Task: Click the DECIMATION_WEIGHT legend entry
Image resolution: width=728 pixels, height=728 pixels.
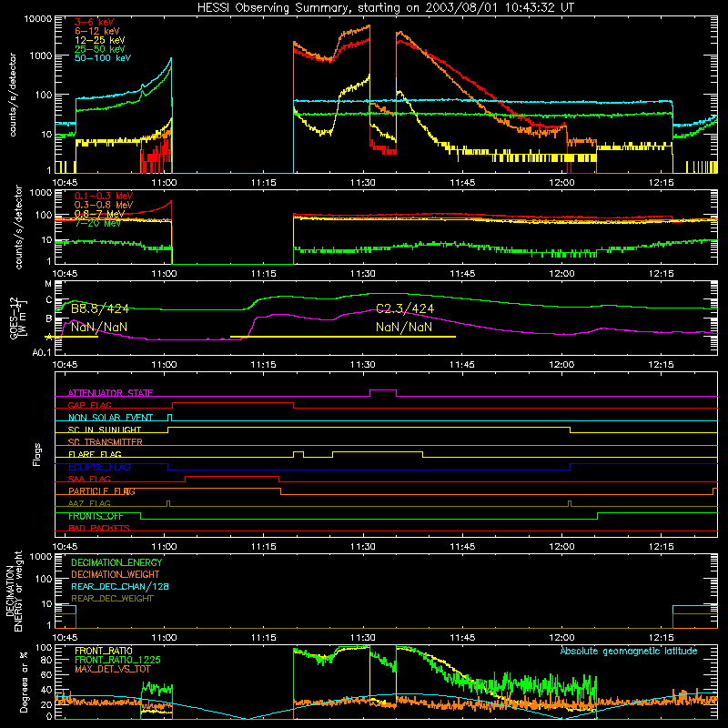Action: 116,574
